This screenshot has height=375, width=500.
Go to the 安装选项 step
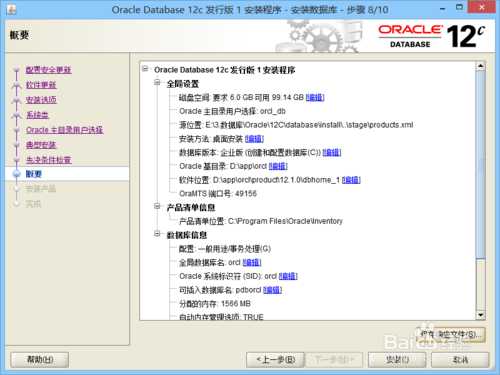41,100
